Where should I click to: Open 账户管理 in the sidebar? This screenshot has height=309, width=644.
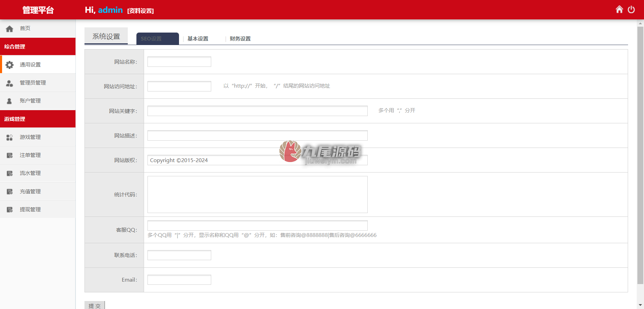coord(38,100)
